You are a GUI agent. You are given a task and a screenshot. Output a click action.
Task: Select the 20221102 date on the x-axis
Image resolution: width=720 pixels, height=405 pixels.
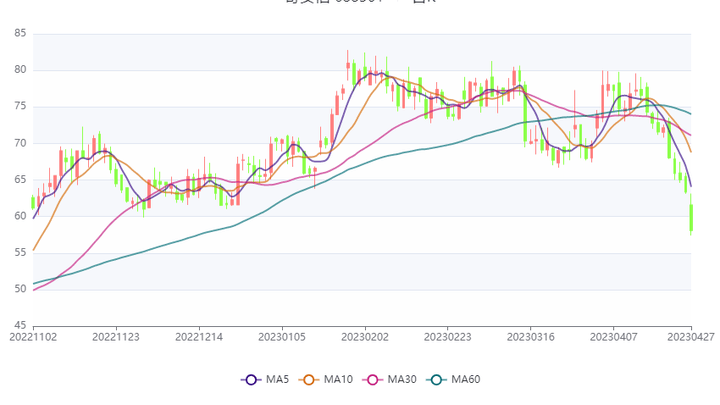coord(33,339)
